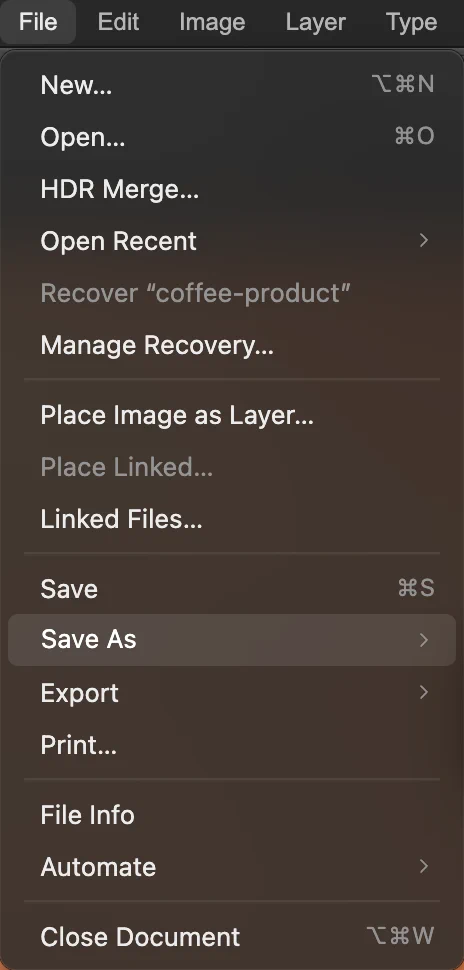
Task: Expand the Export submenu arrow
Action: coord(424,692)
